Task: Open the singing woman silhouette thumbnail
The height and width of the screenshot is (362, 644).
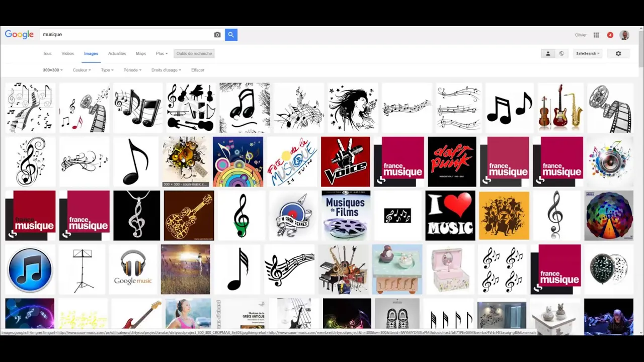Action: point(353,108)
